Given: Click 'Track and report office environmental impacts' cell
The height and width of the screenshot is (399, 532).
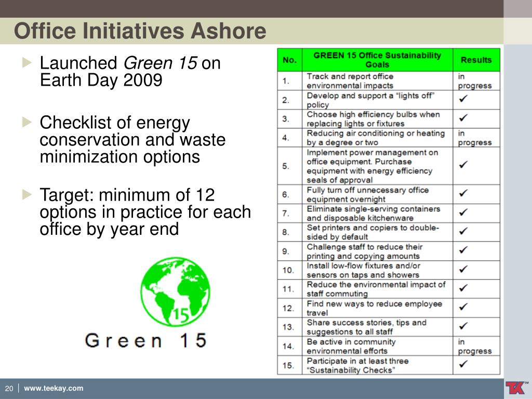Looking at the screenshot, I should [377, 81].
